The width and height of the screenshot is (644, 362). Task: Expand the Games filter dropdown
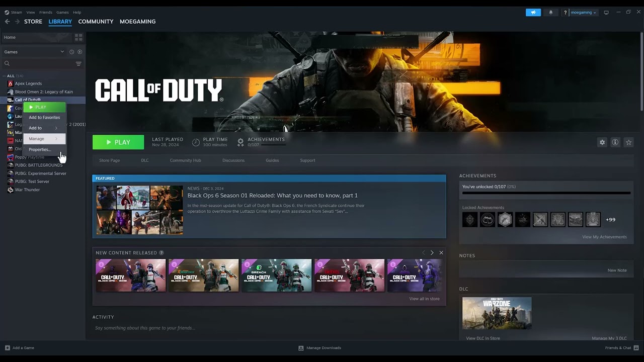(34, 52)
